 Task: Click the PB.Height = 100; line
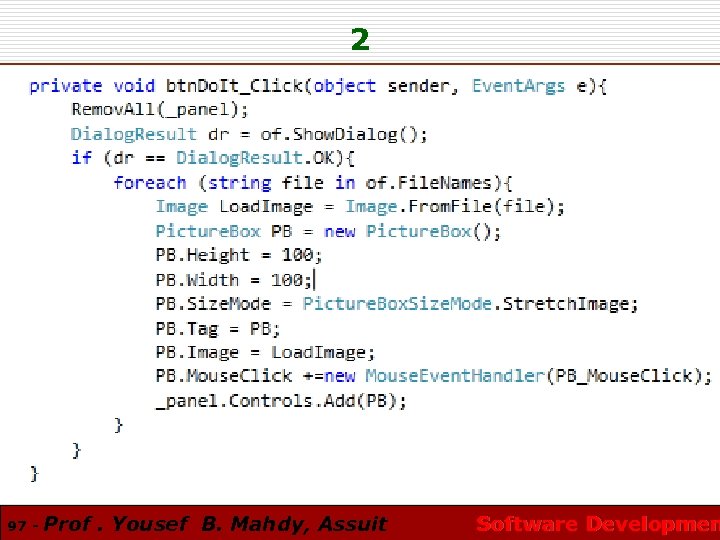click(x=239, y=255)
